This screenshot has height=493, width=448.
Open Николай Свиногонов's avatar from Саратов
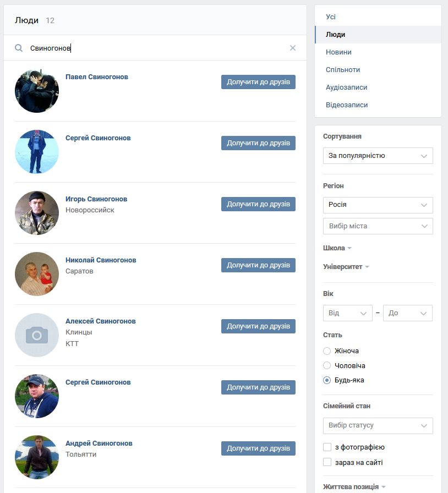pos(37,274)
